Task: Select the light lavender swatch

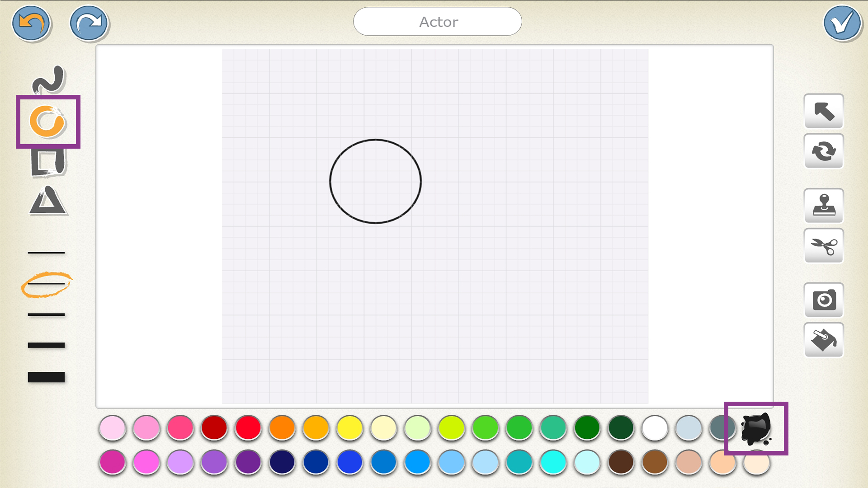Action: (x=180, y=462)
